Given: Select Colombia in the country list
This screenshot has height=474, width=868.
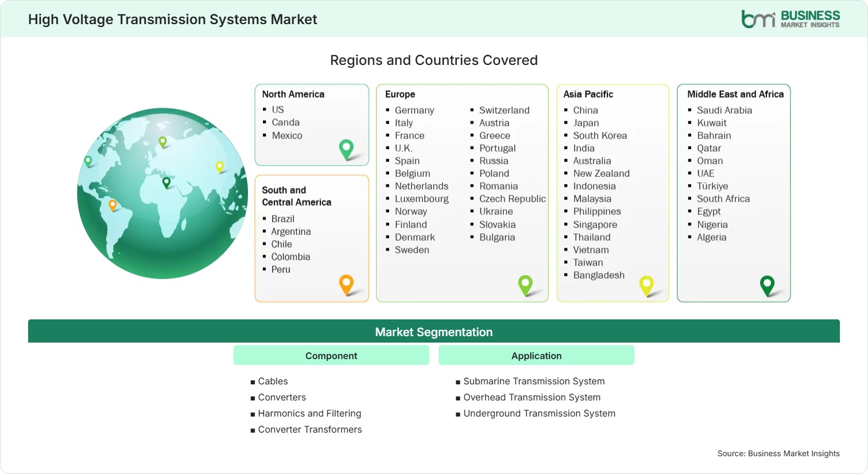Looking at the screenshot, I should click(290, 257).
